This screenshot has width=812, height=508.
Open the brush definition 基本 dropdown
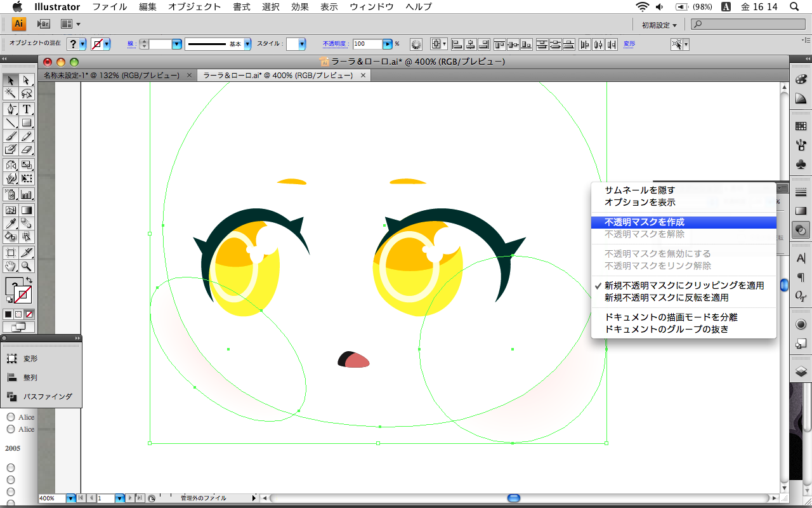coord(248,44)
